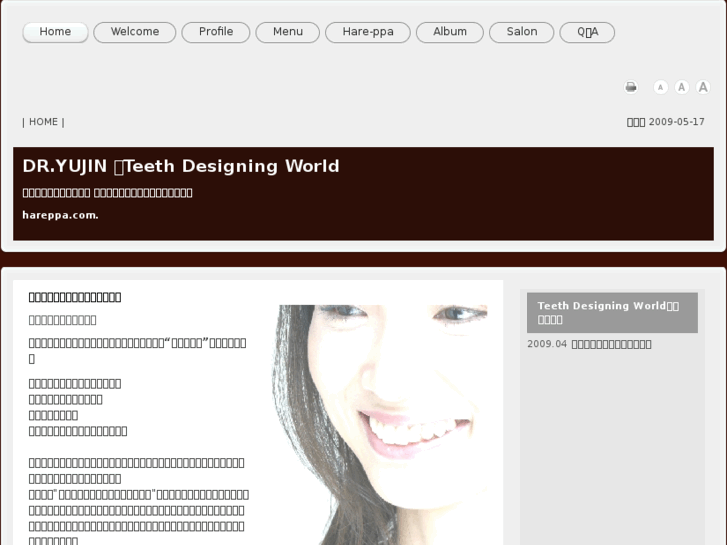Go to the Salon page

click(x=522, y=32)
